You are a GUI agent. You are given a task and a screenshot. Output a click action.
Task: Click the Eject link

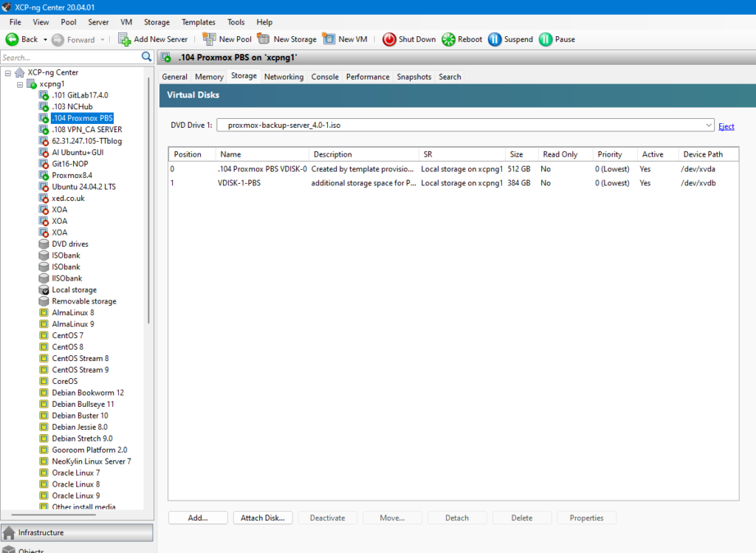[726, 126]
